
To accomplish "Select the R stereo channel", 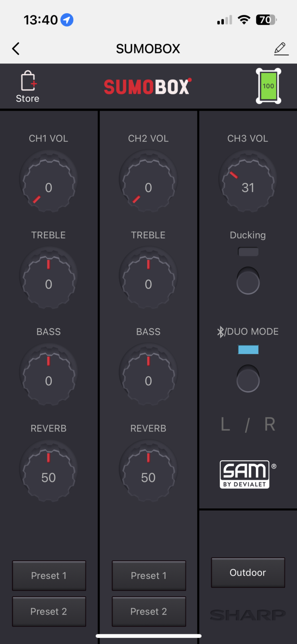I will coord(270,424).
